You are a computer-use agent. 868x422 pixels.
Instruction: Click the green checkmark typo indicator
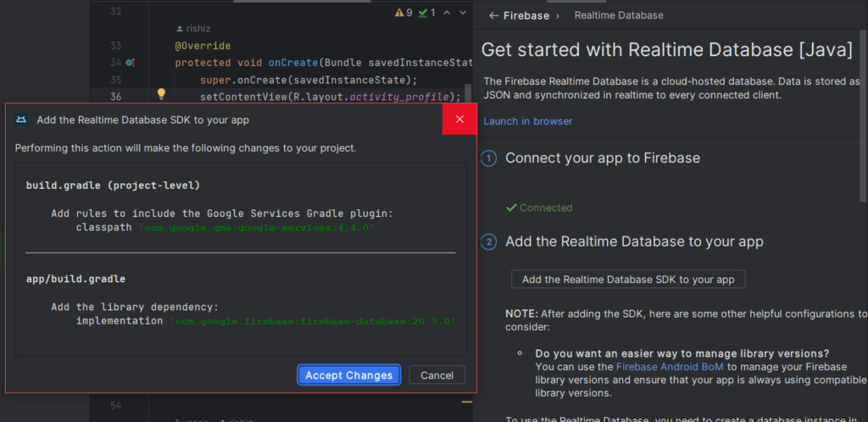[x=423, y=13]
